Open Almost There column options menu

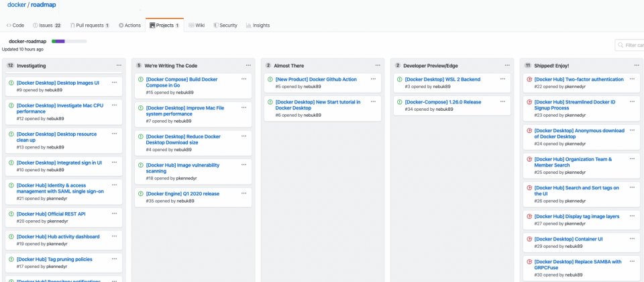[378, 65]
